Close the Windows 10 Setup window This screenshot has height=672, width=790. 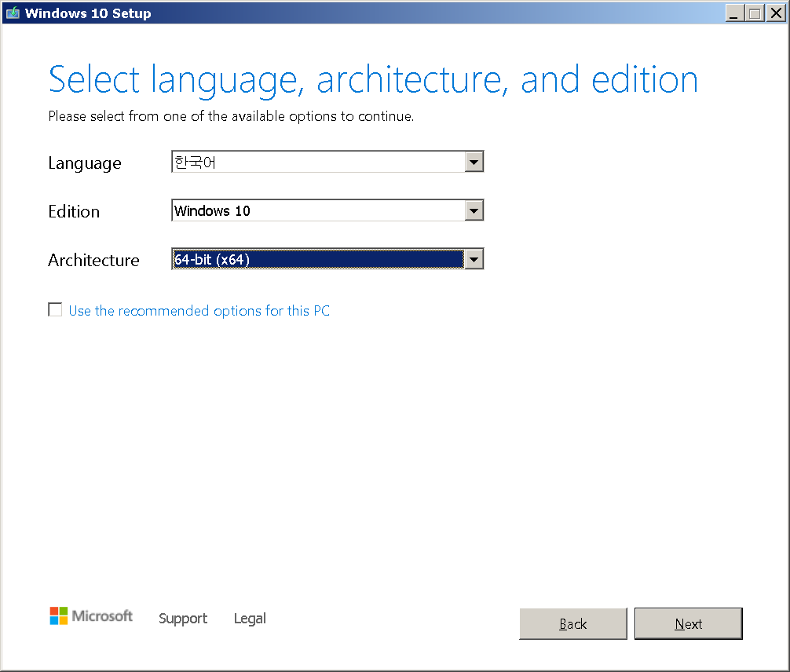click(x=776, y=13)
